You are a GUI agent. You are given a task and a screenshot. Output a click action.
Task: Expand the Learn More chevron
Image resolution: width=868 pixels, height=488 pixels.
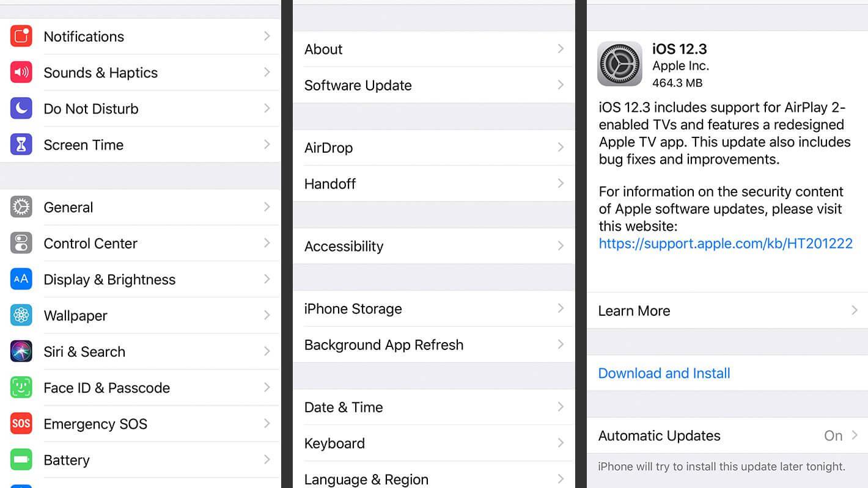(854, 310)
